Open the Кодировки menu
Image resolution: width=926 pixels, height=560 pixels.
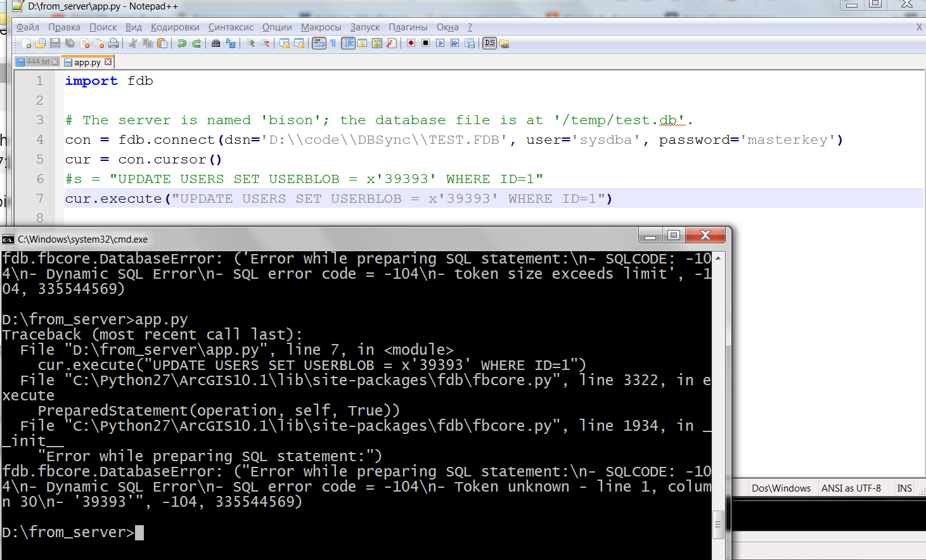click(x=175, y=27)
